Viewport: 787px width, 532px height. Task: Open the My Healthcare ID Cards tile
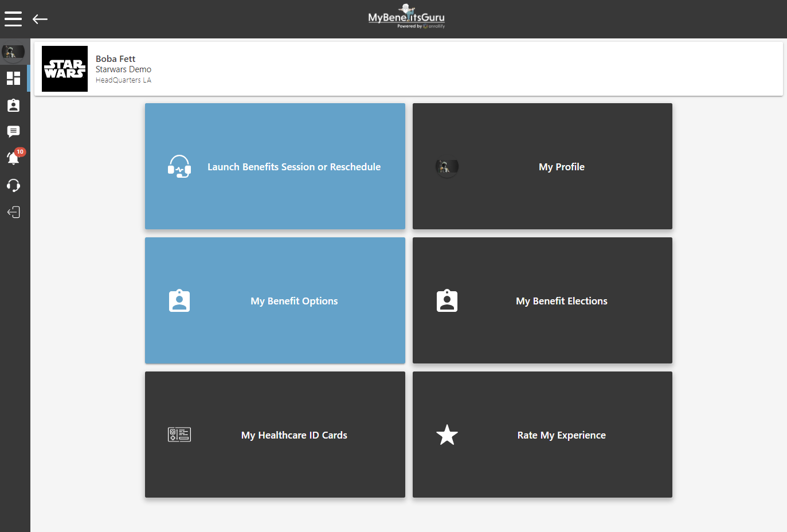click(275, 435)
